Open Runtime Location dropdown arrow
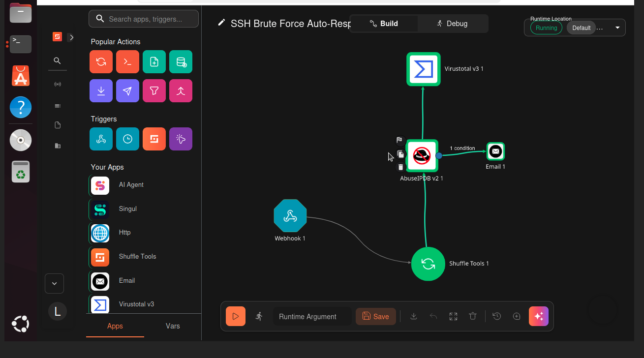 click(617, 28)
